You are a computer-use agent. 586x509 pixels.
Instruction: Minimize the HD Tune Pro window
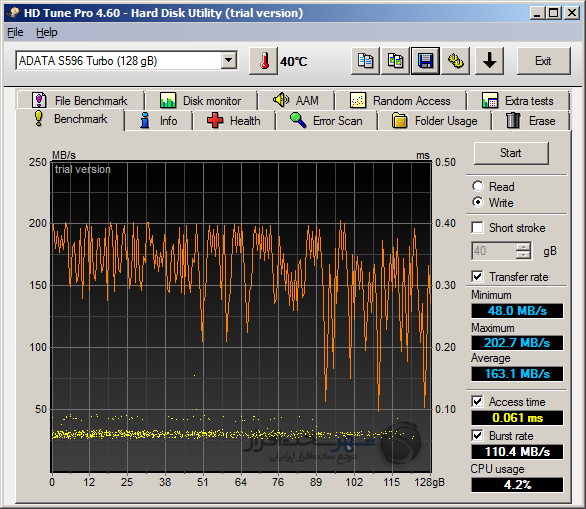coord(537,13)
